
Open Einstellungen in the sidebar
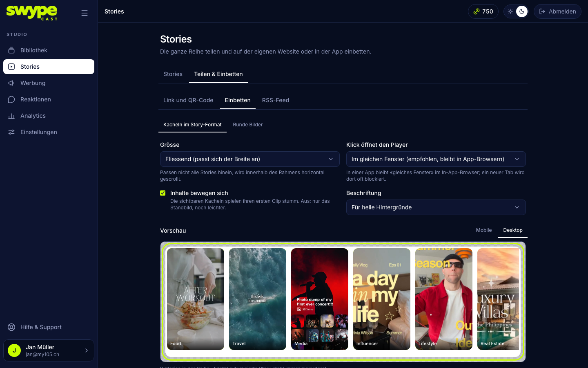click(49, 132)
